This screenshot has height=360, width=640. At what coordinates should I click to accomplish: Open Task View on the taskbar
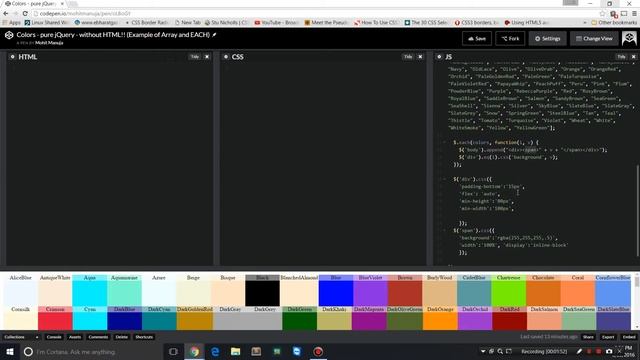pos(173,351)
